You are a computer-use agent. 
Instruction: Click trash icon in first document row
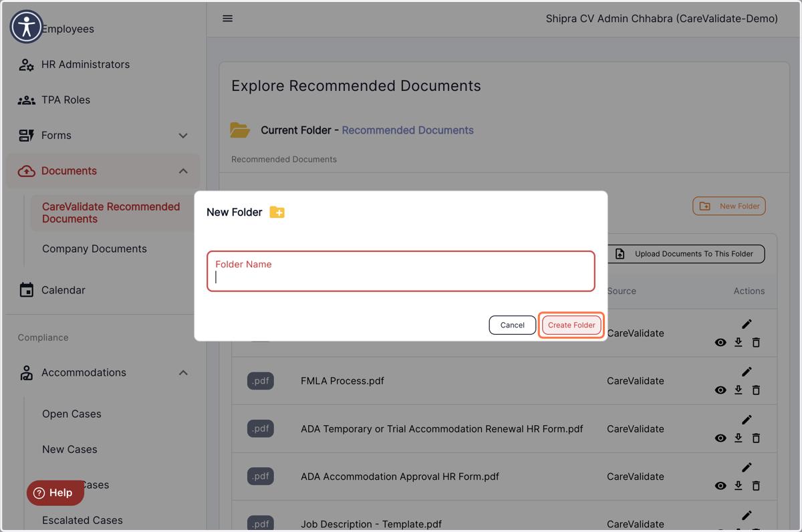(756, 342)
